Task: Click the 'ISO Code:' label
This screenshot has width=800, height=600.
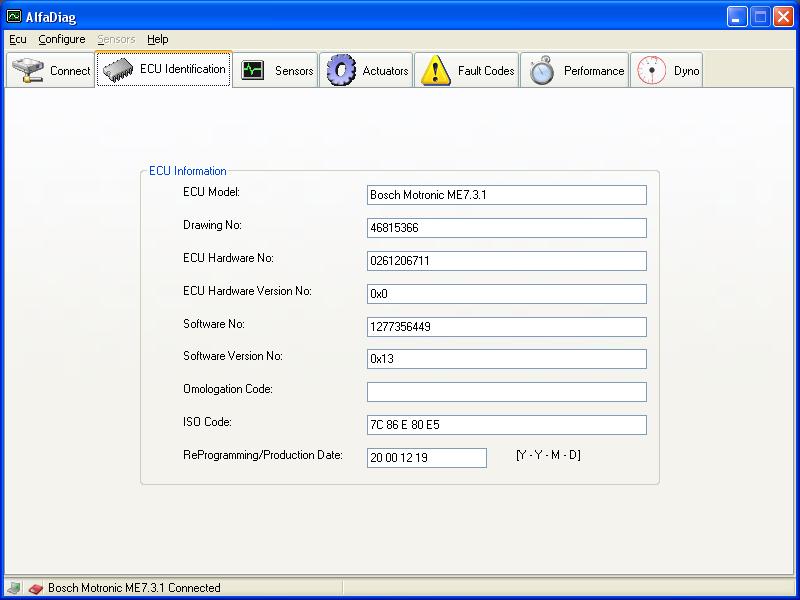Action: click(x=207, y=422)
